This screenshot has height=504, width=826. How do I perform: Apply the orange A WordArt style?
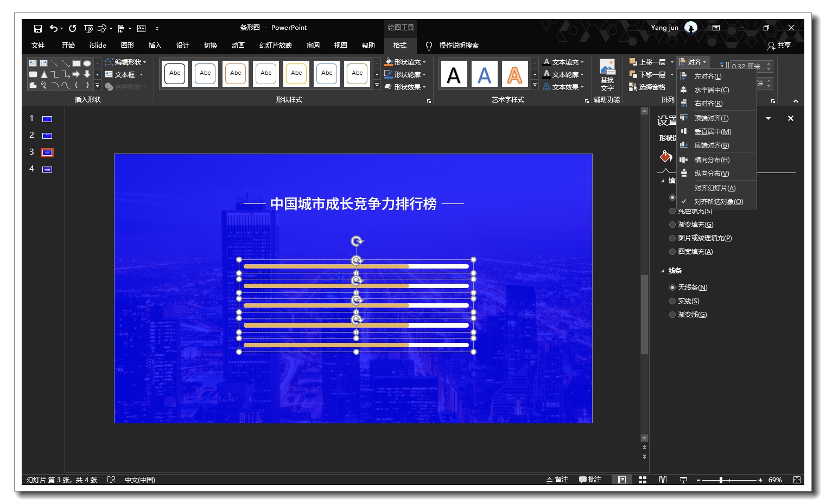[514, 74]
